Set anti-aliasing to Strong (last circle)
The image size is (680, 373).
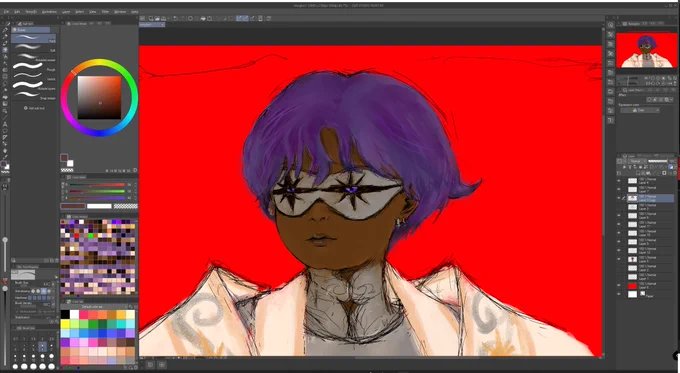point(48,291)
